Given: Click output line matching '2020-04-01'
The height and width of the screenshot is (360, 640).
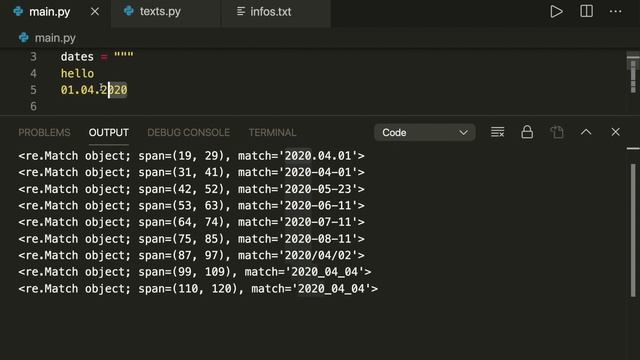Looking at the screenshot, I should pyautogui.click(x=191, y=172).
